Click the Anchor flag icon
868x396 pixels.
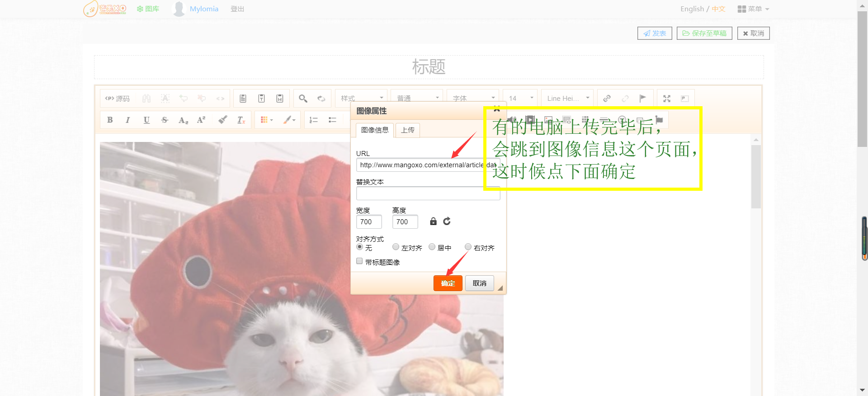[x=643, y=99]
